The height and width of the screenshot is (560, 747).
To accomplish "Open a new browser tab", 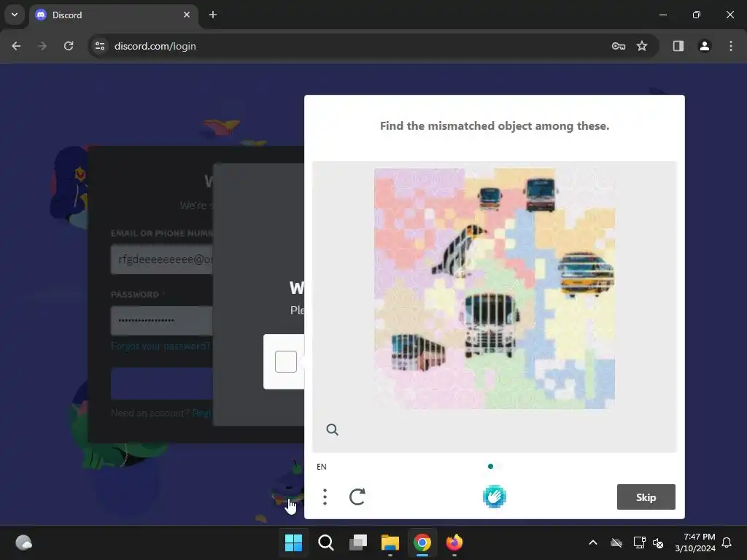I will click(213, 15).
